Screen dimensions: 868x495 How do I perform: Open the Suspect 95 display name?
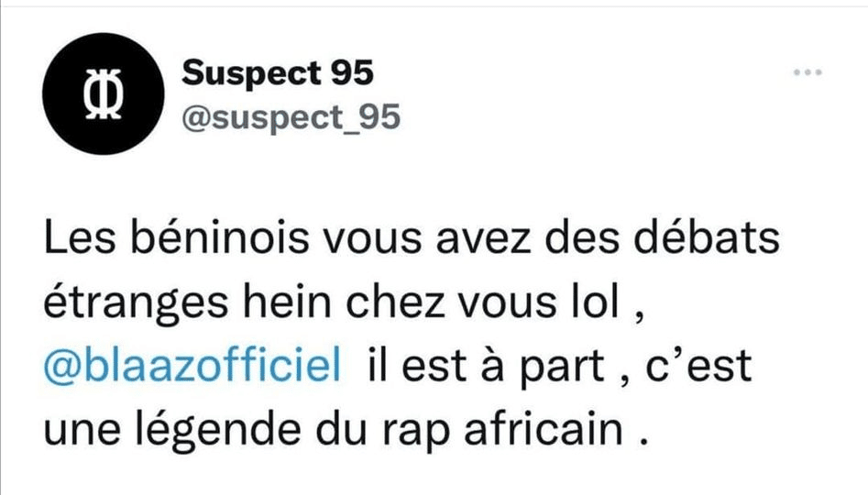(278, 74)
